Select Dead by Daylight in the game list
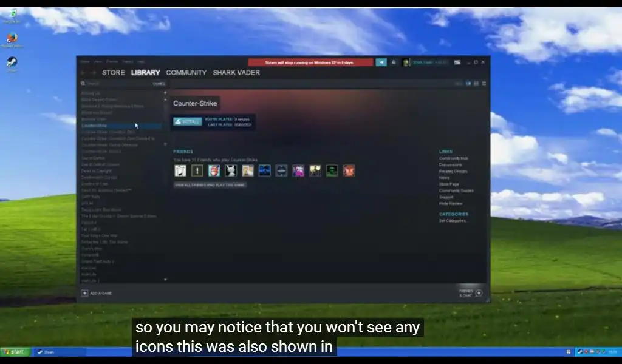This screenshot has height=364, width=622. coord(97,171)
